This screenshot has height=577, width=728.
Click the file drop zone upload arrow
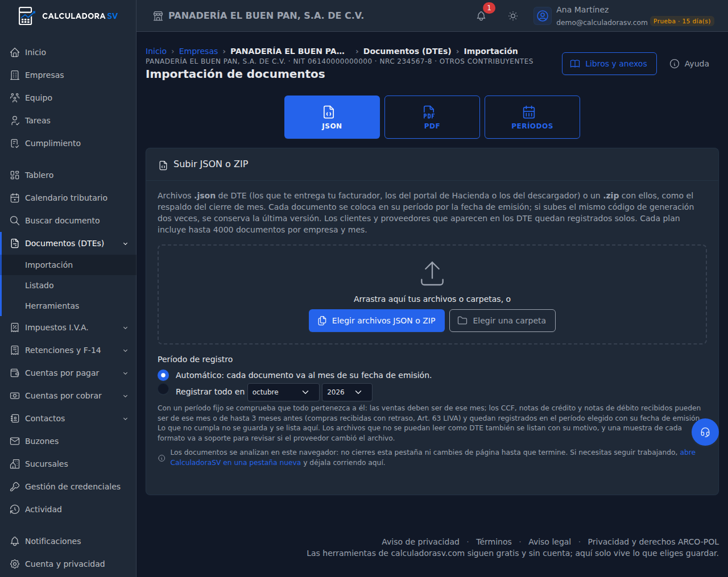[432, 273]
